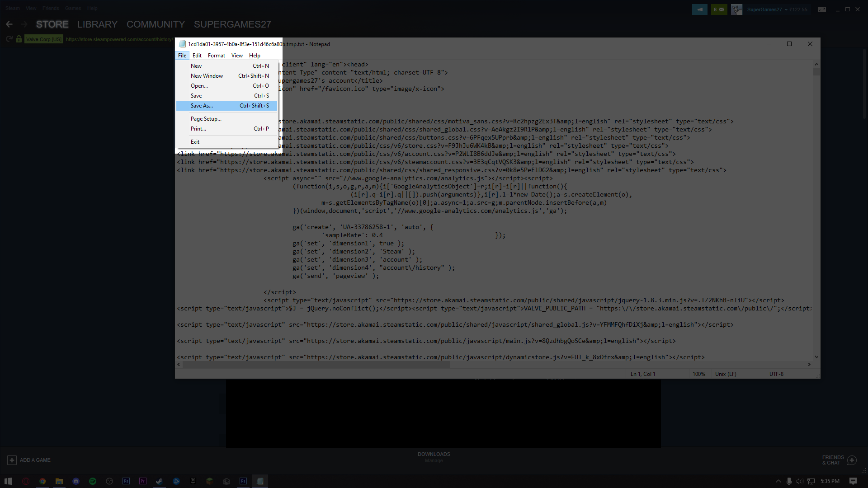868x488 pixels.
Task: Select Print in the File menu
Action: (x=198, y=129)
